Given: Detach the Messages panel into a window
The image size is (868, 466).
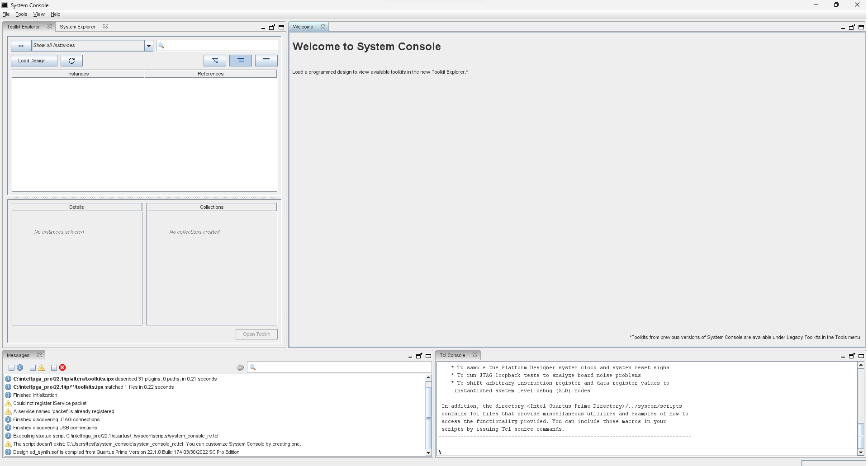Looking at the screenshot, I should [419, 356].
